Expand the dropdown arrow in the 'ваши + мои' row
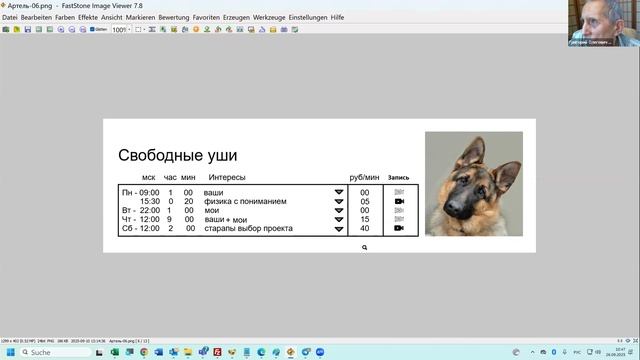The width and height of the screenshot is (640, 360). pyautogui.click(x=339, y=219)
